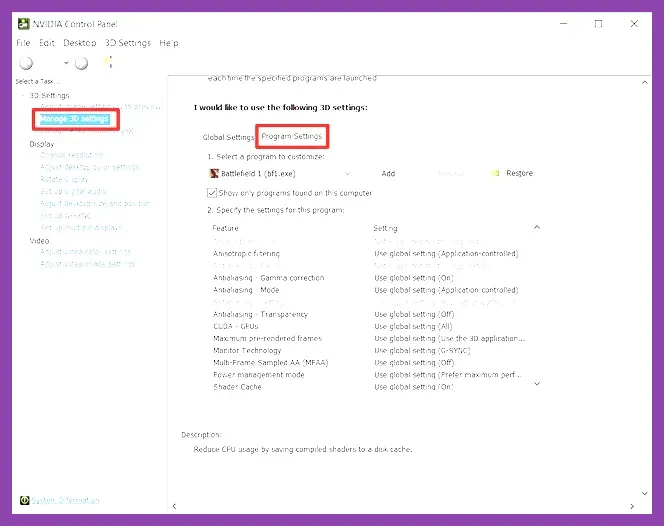Open Anisotropic filtering setting value
Screen dimensions: 664x526
coord(446,254)
